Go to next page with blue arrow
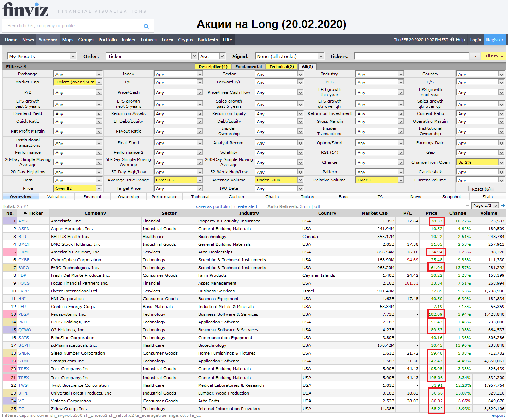 [x=503, y=206]
